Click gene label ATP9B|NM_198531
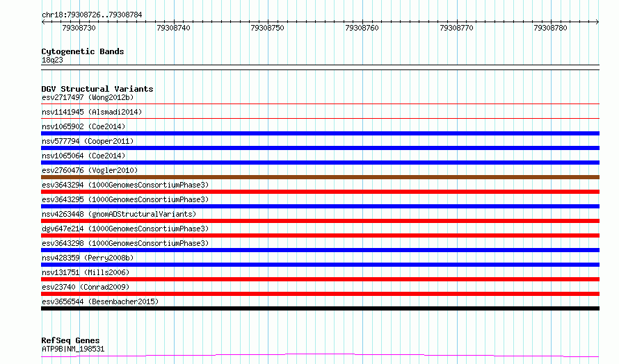Image resolution: width=619 pixels, height=364 pixels. point(73,349)
